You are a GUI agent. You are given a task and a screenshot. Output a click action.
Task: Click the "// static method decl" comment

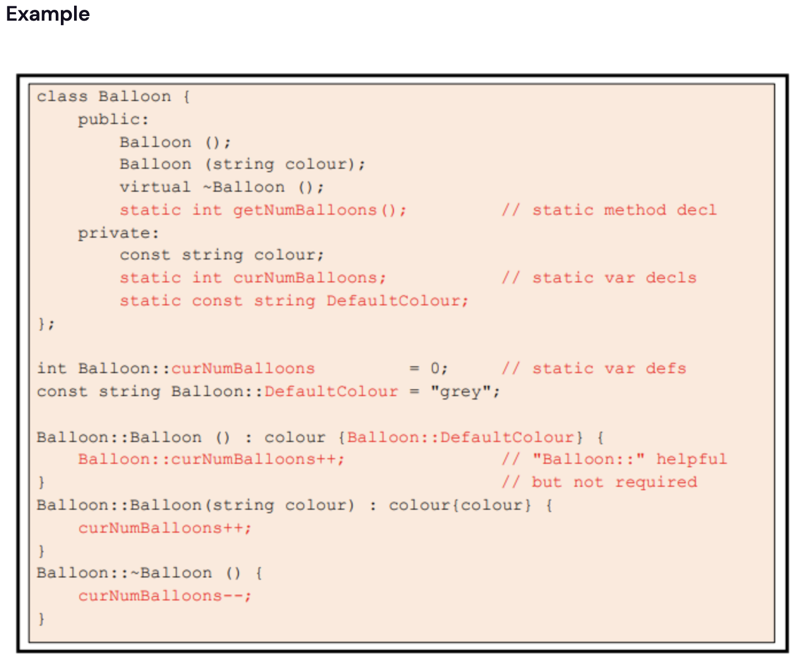[x=609, y=210]
